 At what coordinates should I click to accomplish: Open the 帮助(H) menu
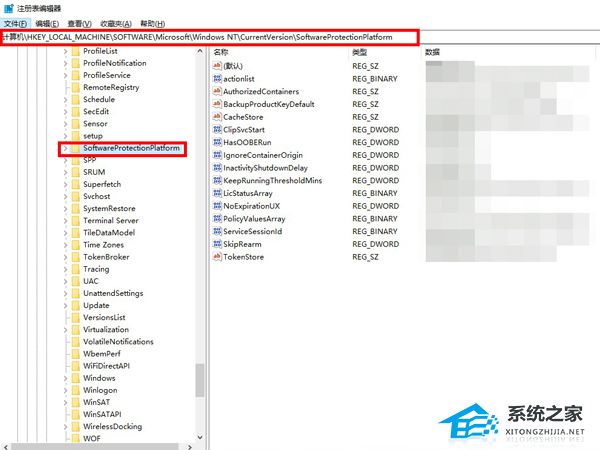coord(152,24)
